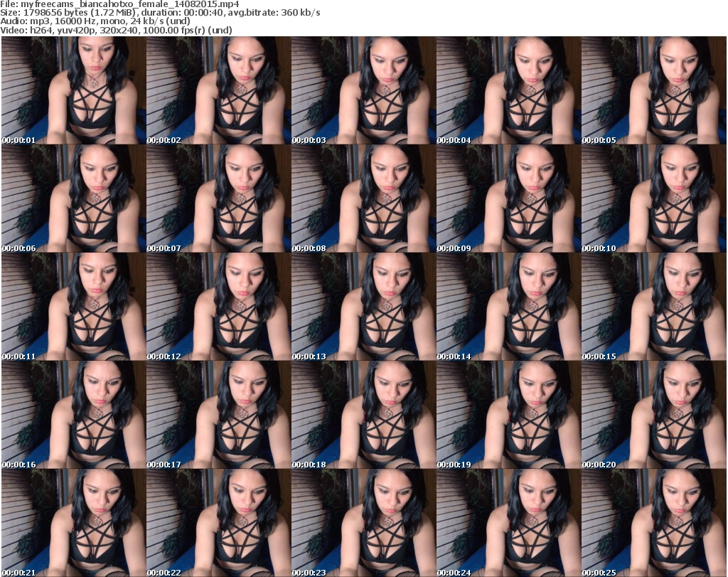Select the thumbnail frame stamped 00:00:05
728x577 pixels.
(x=653, y=90)
